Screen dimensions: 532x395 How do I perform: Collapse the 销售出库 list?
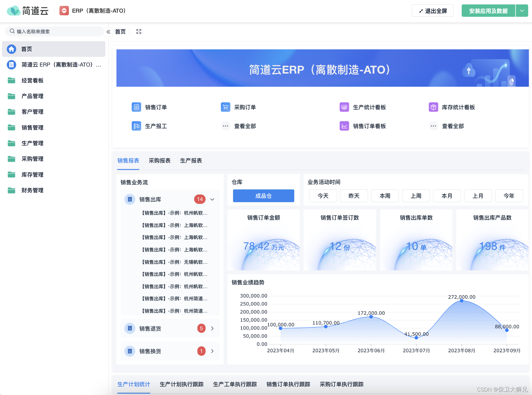pyautogui.click(x=212, y=199)
